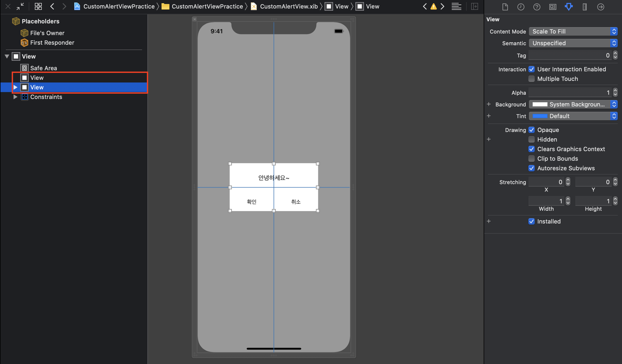Open the Connections inspector arrow icon
This screenshot has width=622, height=364.
coord(600,7)
